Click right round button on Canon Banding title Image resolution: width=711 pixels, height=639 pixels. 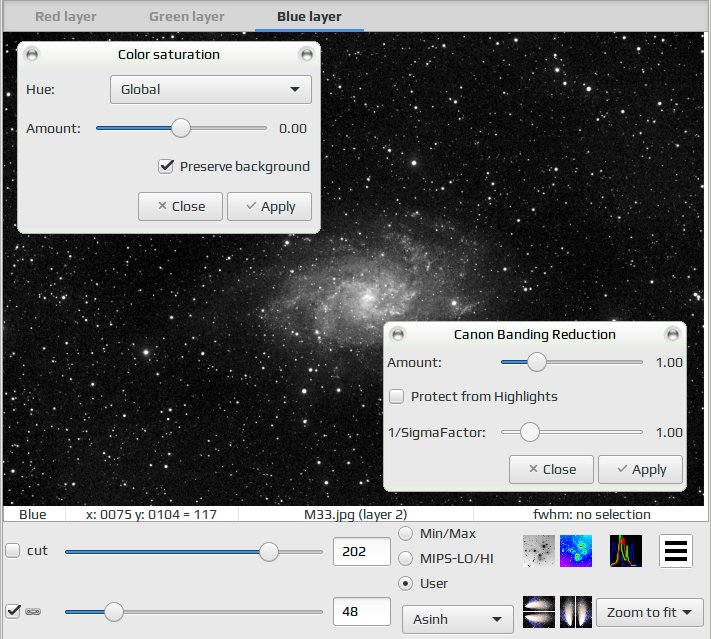point(673,335)
